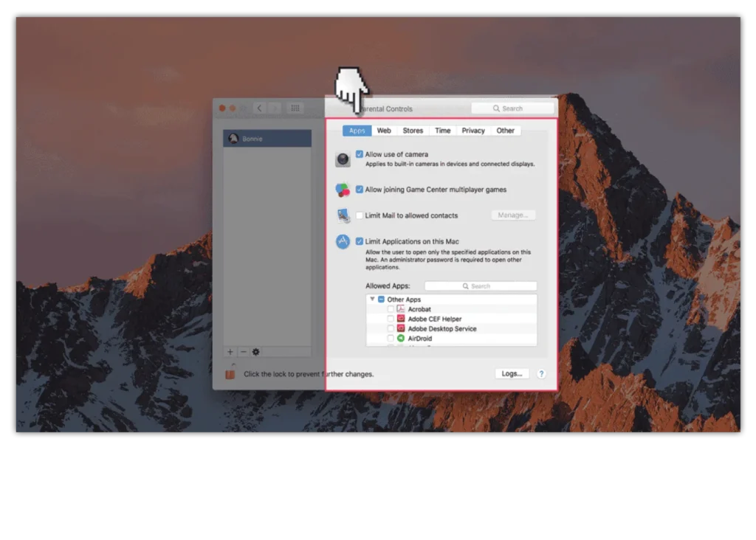Go forward with the toolbar forward arrow
Viewport: 756px width, 540px height.
[x=275, y=108]
